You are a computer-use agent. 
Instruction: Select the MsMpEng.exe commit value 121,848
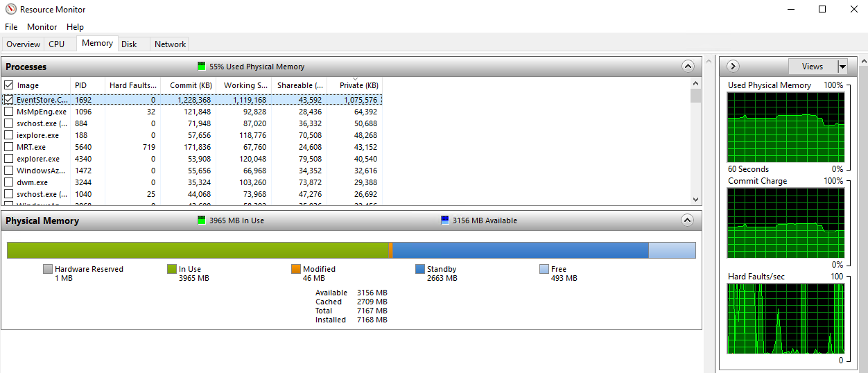(197, 112)
